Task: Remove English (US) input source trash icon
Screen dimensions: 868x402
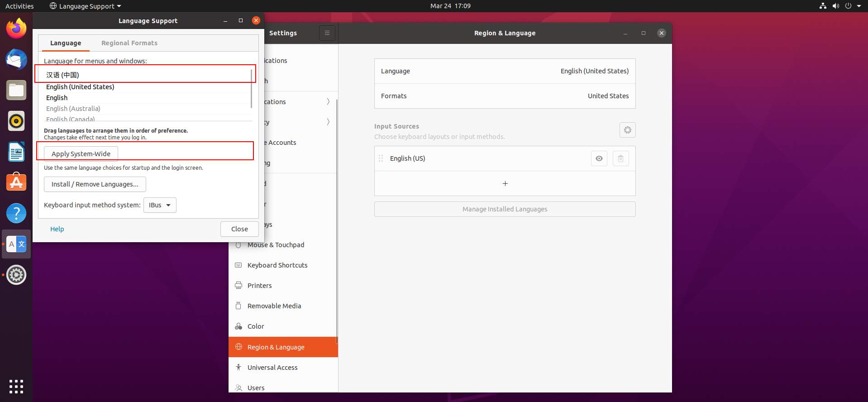Action: (x=620, y=158)
